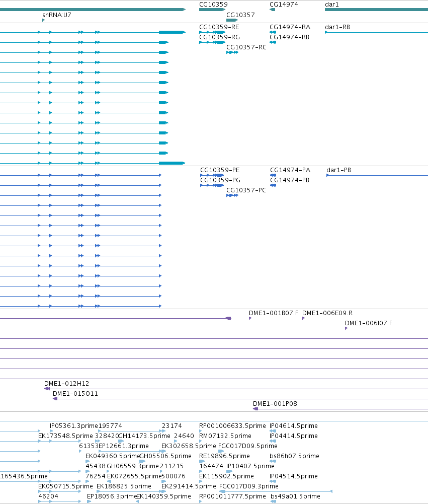This screenshot has height=504, width=428.
Task: Select EST label 500076
Action: (174, 476)
